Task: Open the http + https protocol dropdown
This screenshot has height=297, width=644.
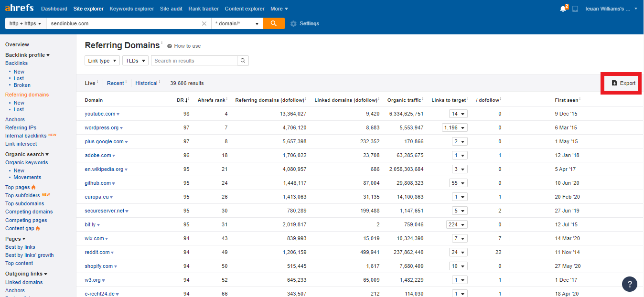Action: pos(26,23)
